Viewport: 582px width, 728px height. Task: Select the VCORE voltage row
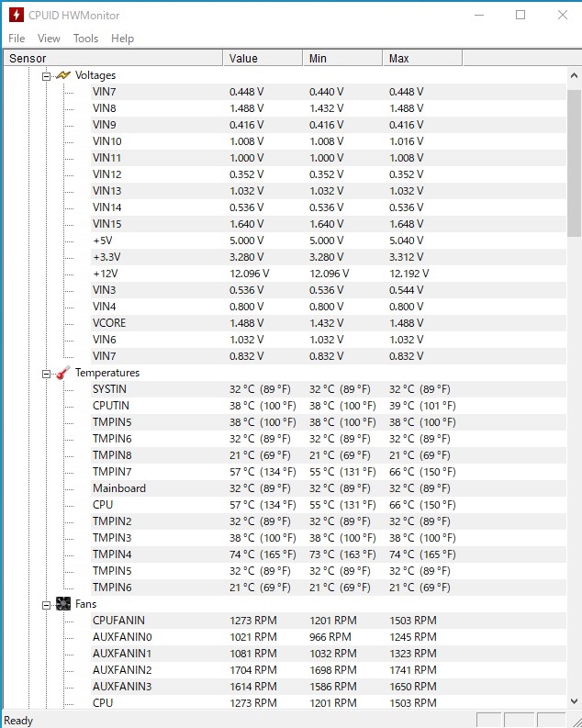109,323
